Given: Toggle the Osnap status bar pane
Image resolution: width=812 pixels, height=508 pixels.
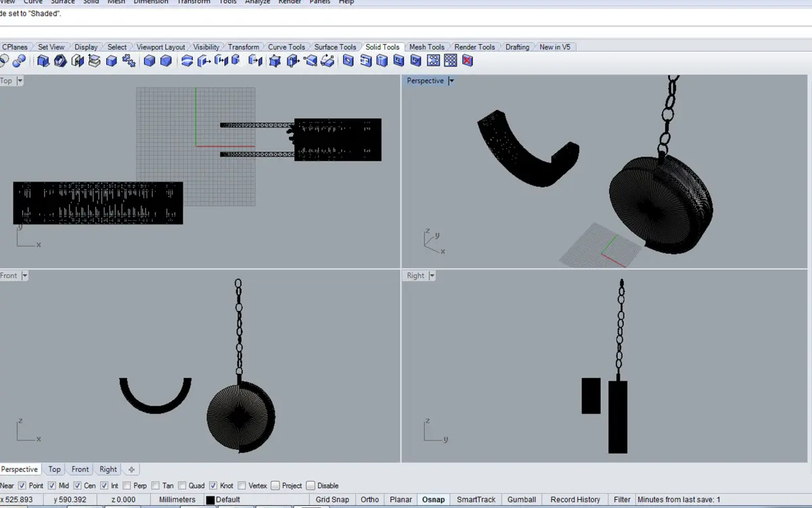Looking at the screenshot, I should pyautogui.click(x=434, y=500).
